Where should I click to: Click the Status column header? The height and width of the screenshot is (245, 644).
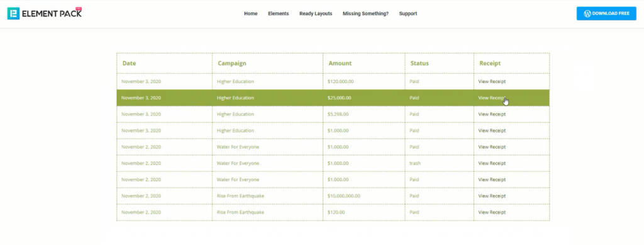pos(419,64)
